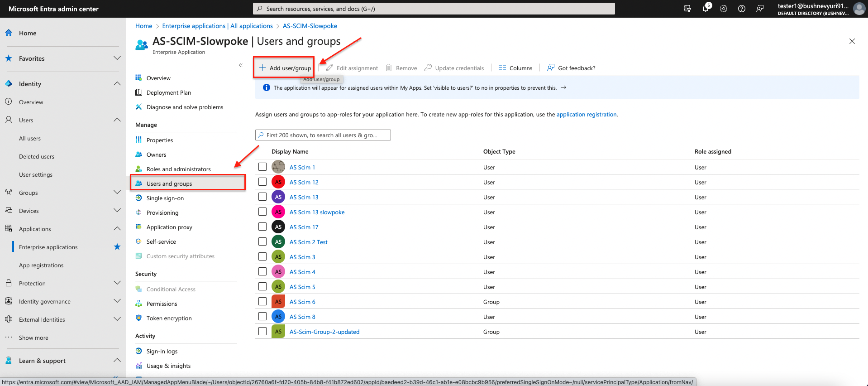Click the Home house icon in sidebar
868x386 pixels.
(9, 33)
